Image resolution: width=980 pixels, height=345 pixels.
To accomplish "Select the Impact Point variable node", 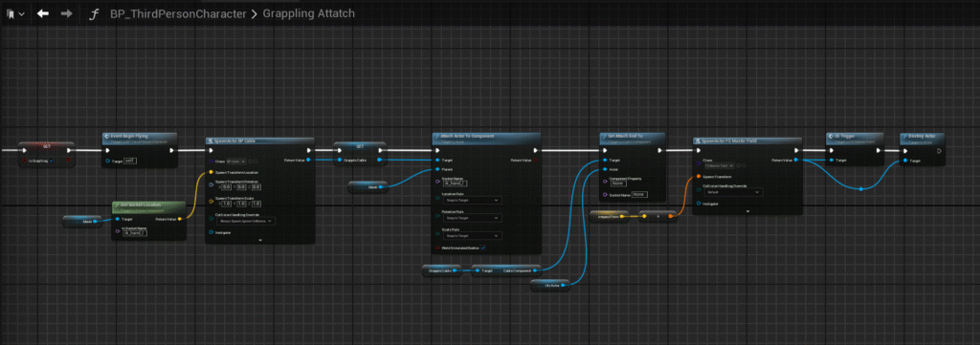I will pos(610,216).
